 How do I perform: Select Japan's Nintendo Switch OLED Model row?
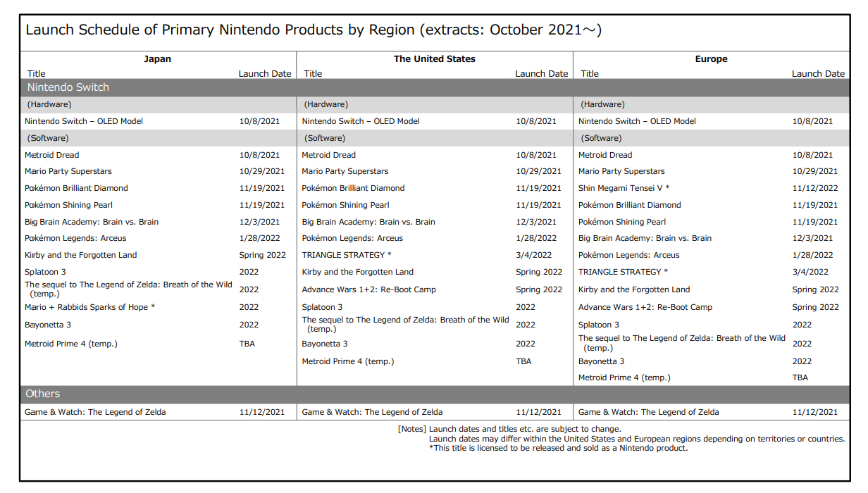pos(83,121)
